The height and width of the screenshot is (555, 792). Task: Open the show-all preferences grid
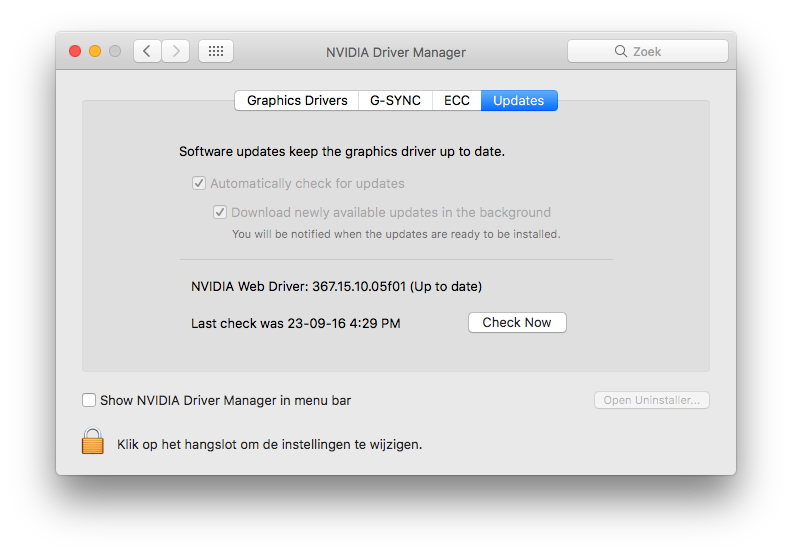[216, 51]
